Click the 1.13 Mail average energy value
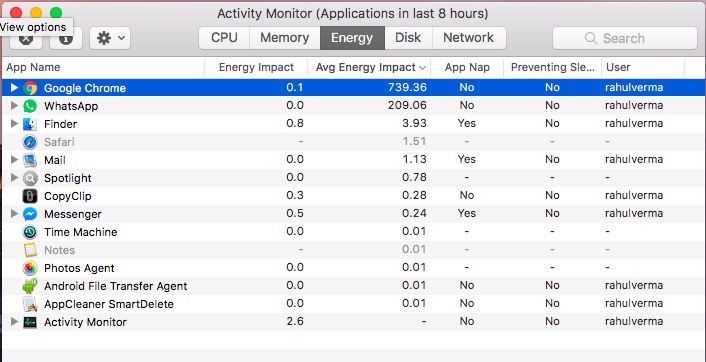Image resolution: width=706 pixels, height=362 pixels. click(x=414, y=159)
